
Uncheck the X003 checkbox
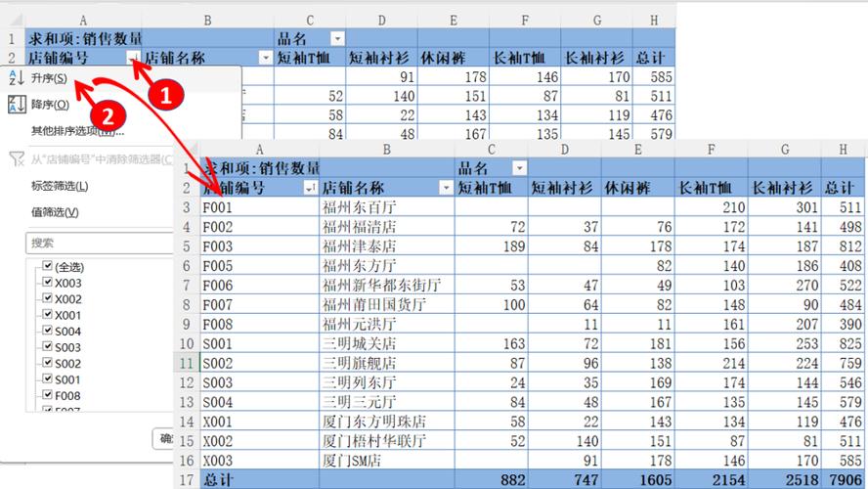point(47,282)
